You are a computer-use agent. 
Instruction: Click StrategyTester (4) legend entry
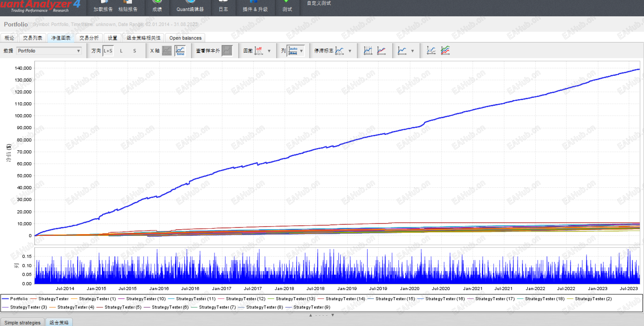point(72,307)
